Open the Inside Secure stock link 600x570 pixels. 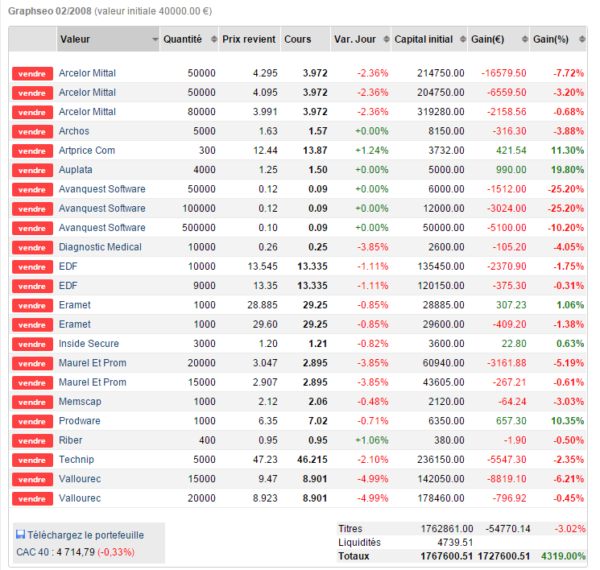(89, 344)
